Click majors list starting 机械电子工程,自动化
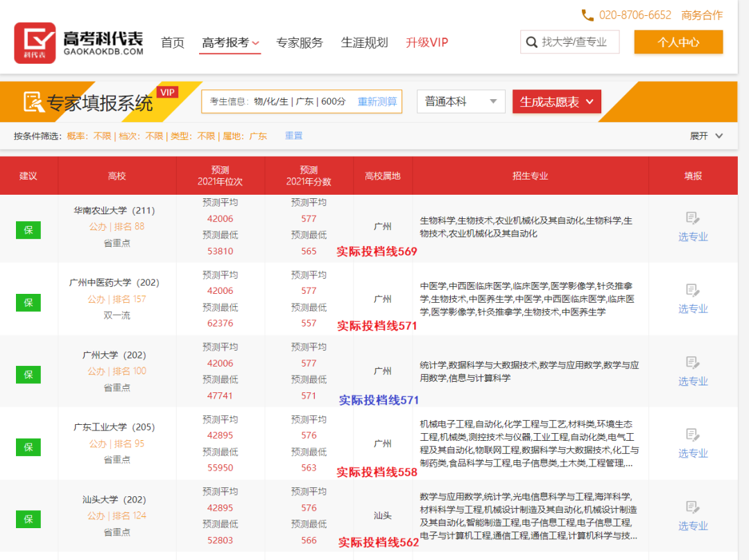 coord(529,444)
